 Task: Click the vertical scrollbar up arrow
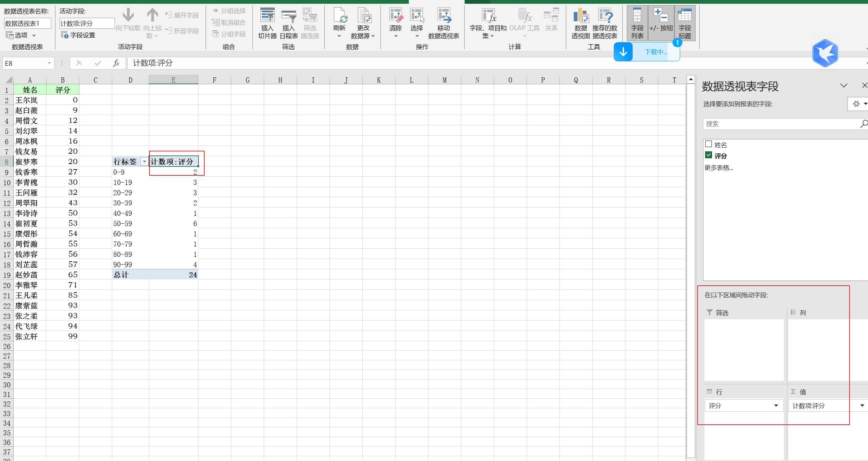(691, 79)
